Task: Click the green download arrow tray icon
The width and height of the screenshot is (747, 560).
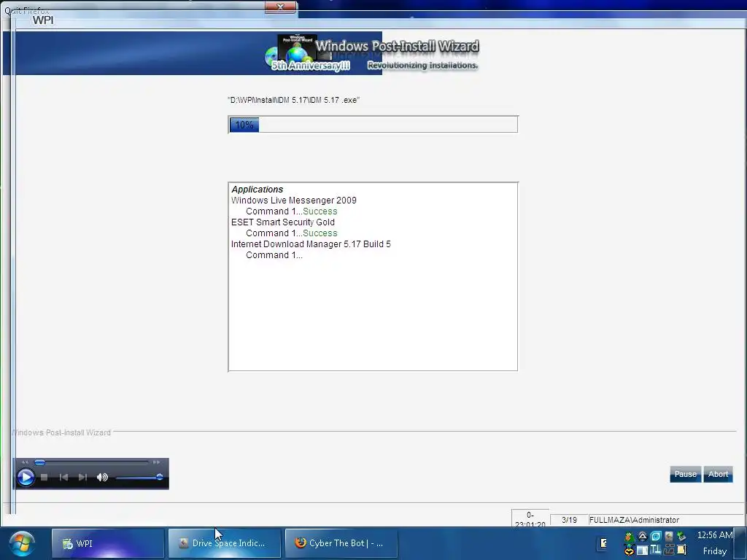Action: tap(682, 537)
